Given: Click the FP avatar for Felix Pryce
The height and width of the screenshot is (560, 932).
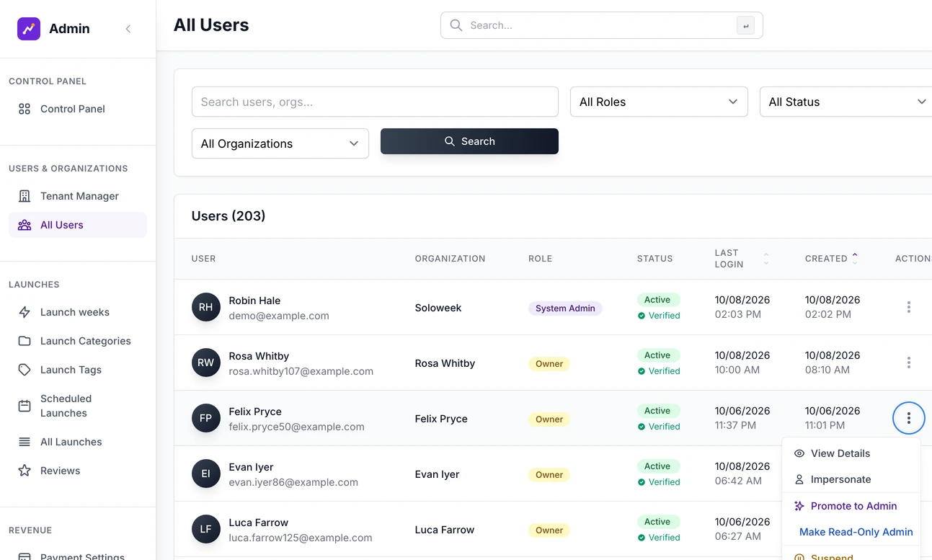Looking at the screenshot, I should tap(205, 418).
